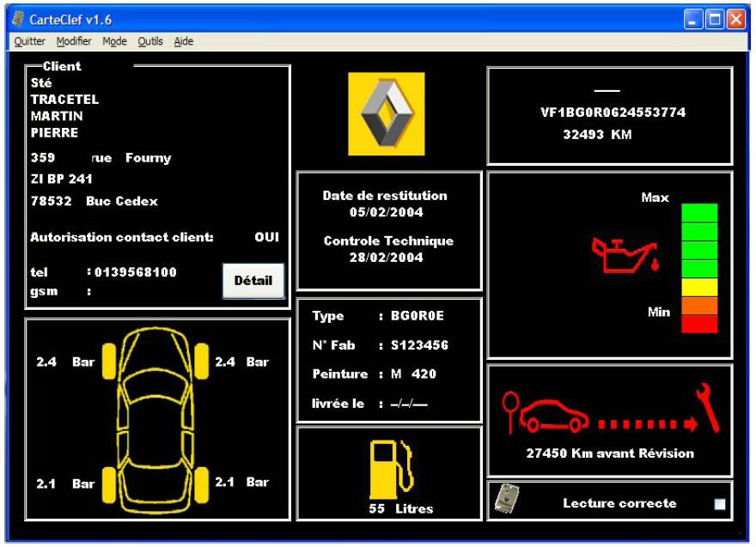
Task: Click the city Buc Cedex
Action: coord(121,201)
